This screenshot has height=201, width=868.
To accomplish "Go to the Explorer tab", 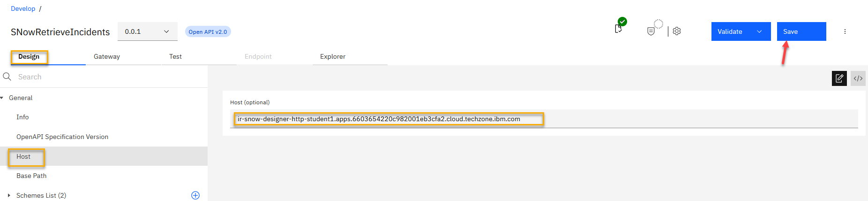I will (x=333, y=56).
